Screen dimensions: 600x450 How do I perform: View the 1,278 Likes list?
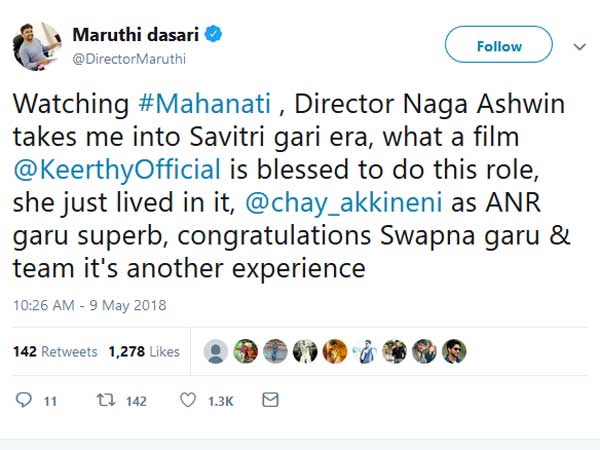(144, 352)
